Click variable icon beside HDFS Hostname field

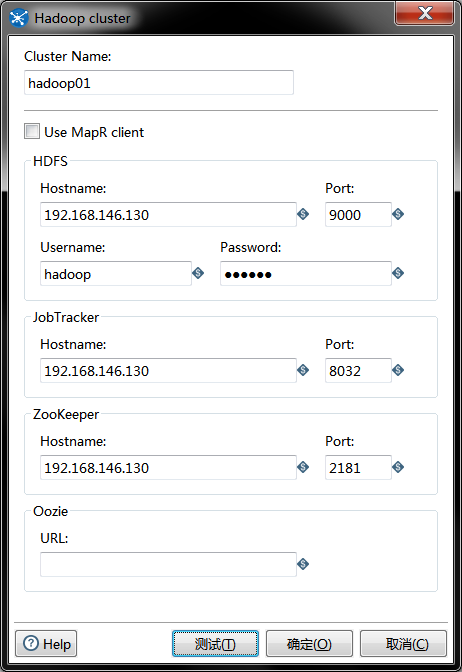pyautogui.click(x=303, y=214)
